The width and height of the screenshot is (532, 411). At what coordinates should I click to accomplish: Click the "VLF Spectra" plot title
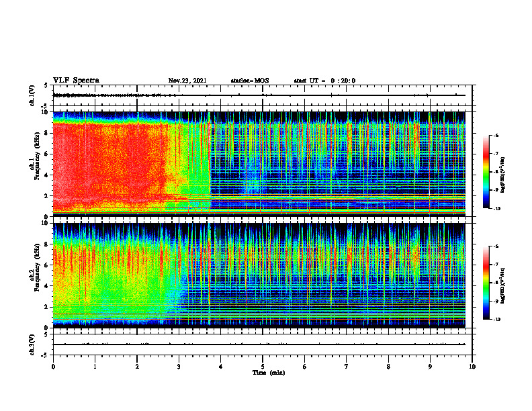point(76,81)
